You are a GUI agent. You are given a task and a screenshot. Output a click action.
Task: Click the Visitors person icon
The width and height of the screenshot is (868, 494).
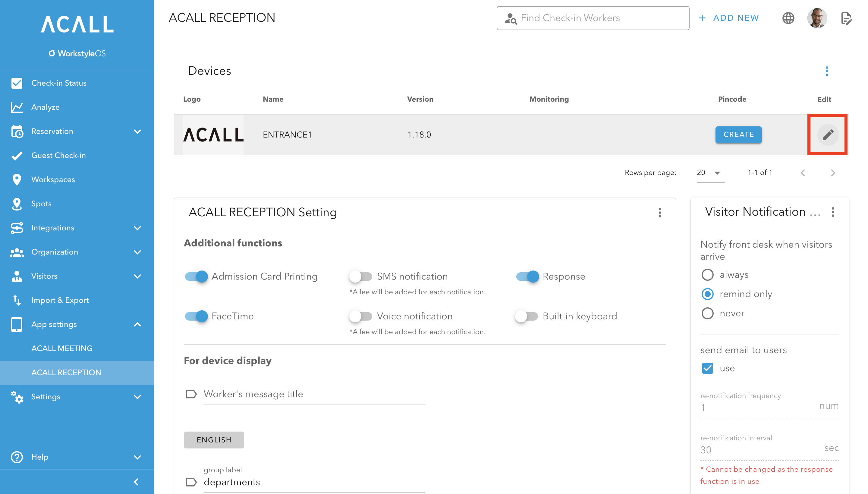17,276
